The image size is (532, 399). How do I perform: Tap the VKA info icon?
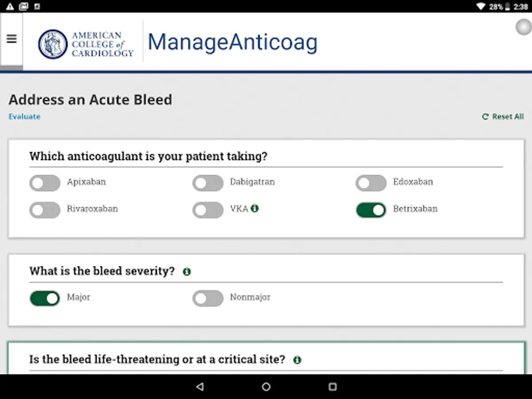click(254, 208)
